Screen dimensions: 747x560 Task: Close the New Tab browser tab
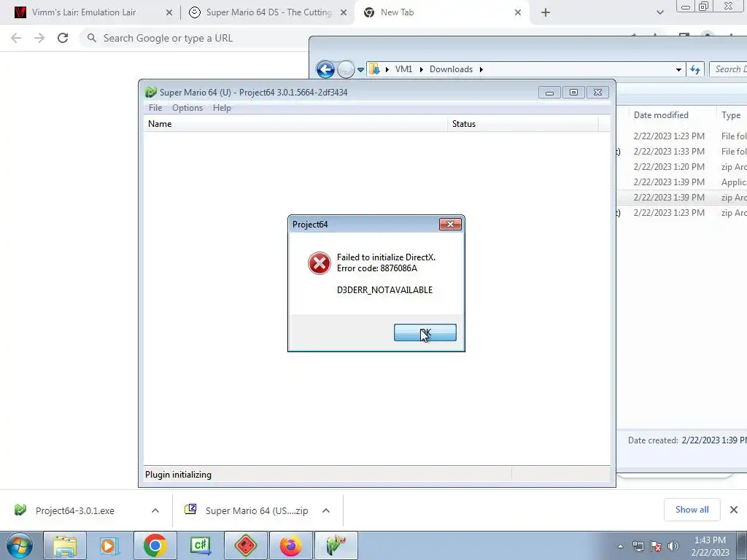click(518, 13)
